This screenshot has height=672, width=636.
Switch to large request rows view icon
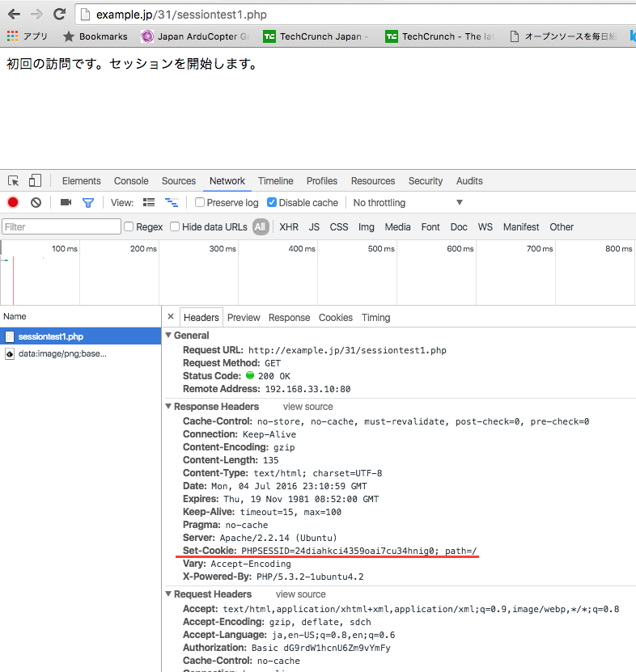coord(149,202)
